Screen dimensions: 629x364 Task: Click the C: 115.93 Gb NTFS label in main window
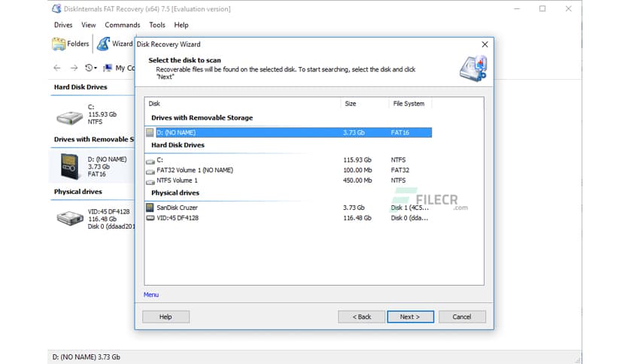102,114
